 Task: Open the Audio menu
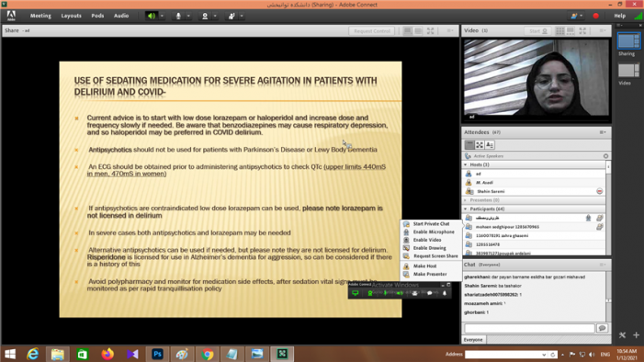(x=121, y=16)
